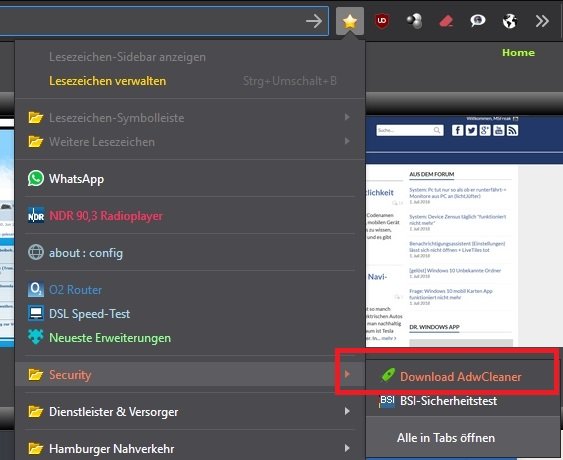Viewport: 563px width, 460px height.
Task: Click the globe extension icon in toolbar
Action: coord(510,21)
